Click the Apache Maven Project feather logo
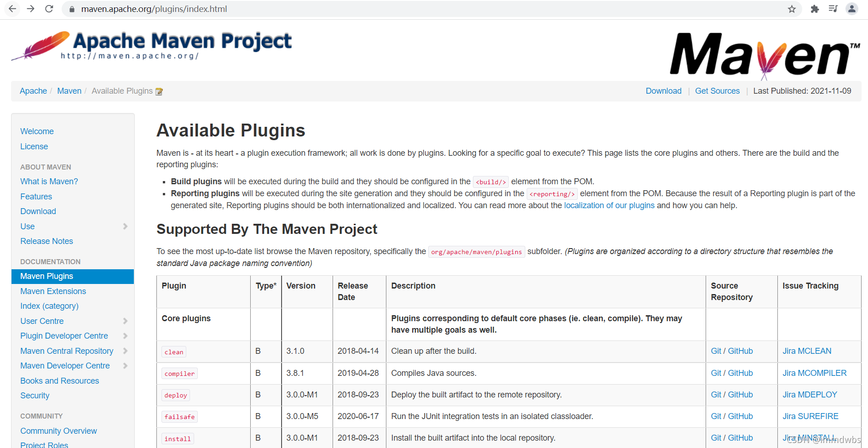 point(151,46)
